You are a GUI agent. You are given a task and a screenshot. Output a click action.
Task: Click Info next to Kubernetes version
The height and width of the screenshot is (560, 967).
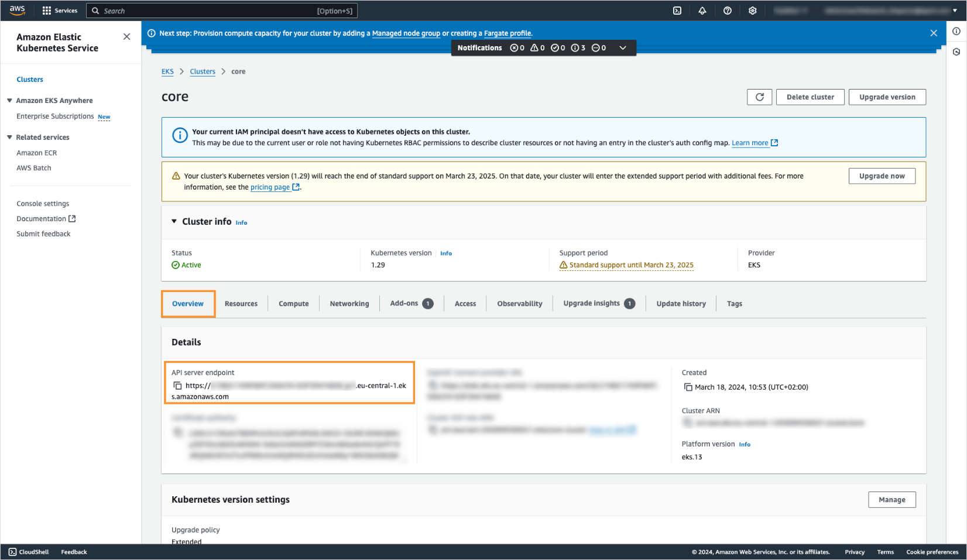coord(445,253)
